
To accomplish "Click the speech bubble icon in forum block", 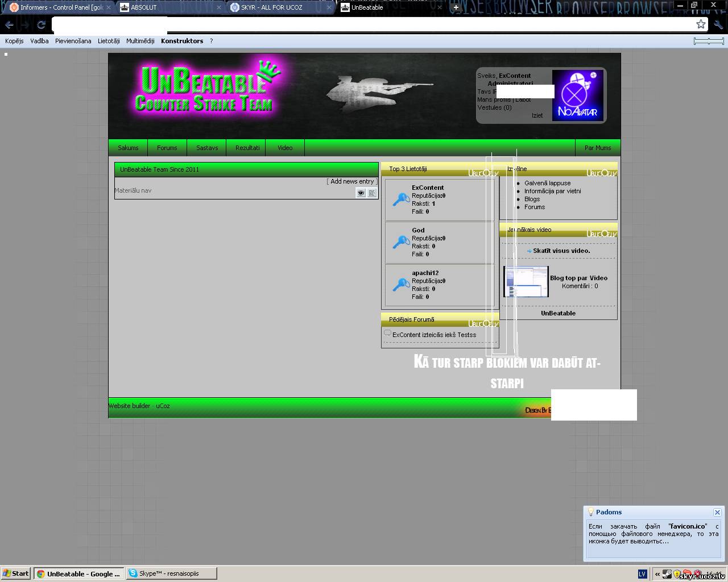I will (x=387, y=334).
